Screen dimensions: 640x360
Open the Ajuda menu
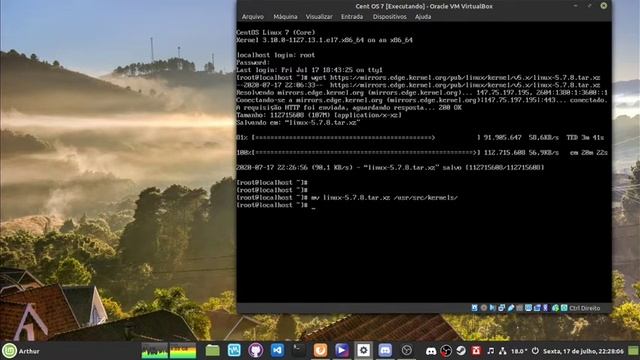point(423,17)
